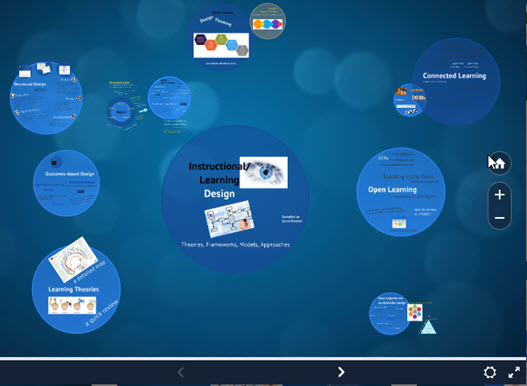Click the quick review heads image

click(x=72, y=305)
